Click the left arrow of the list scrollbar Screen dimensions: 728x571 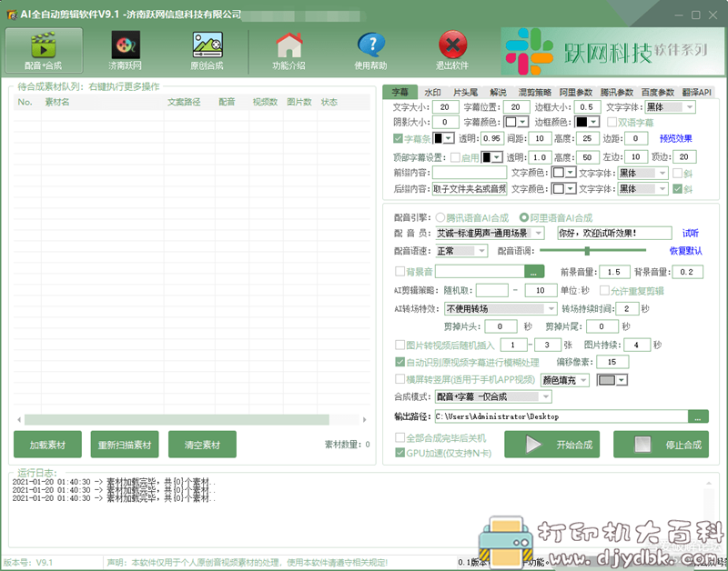(19, 420)
